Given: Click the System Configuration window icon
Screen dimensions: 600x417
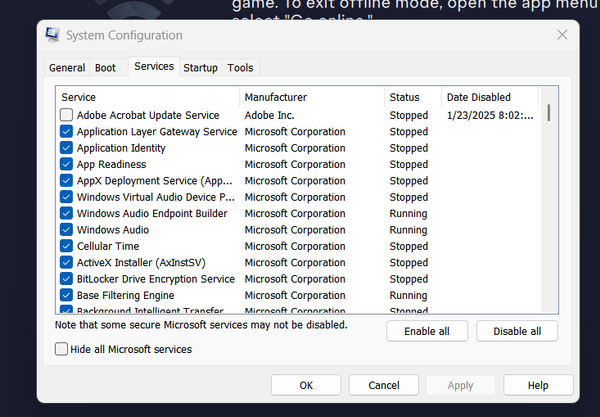Looking at the screenshot, I should click(52, 35).
